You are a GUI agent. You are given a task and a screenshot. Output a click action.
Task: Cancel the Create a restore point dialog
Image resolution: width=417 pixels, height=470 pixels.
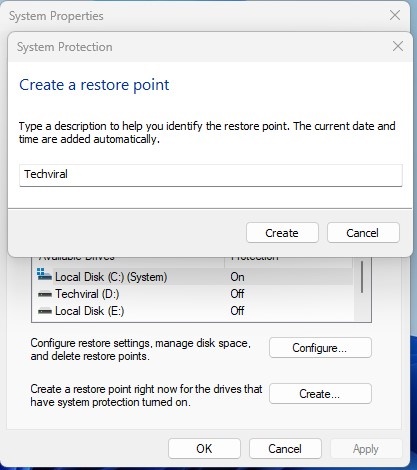pyautogui.click(x=363, y=233)
